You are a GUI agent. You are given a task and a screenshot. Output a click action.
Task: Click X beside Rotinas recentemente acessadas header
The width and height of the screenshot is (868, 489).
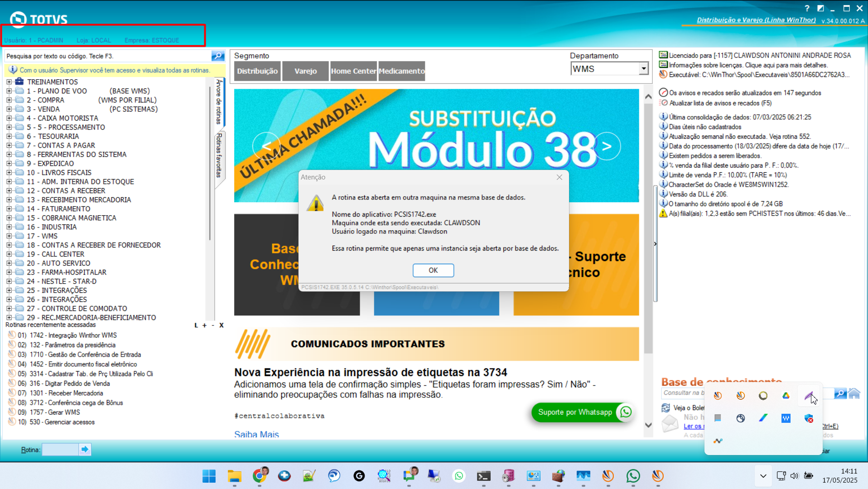coord(222,325)
